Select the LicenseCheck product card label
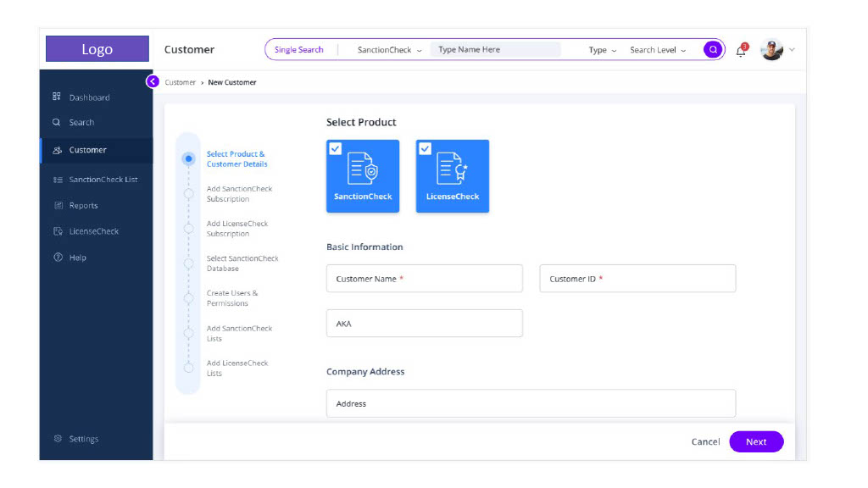Image resolution: width=868 pixels, height=488 pixels. (453, 197)
